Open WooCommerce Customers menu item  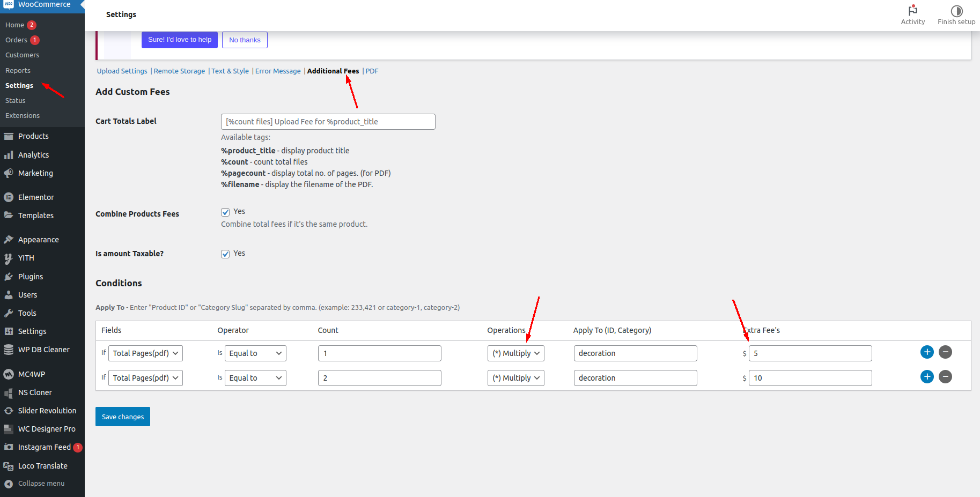point(22,55)
